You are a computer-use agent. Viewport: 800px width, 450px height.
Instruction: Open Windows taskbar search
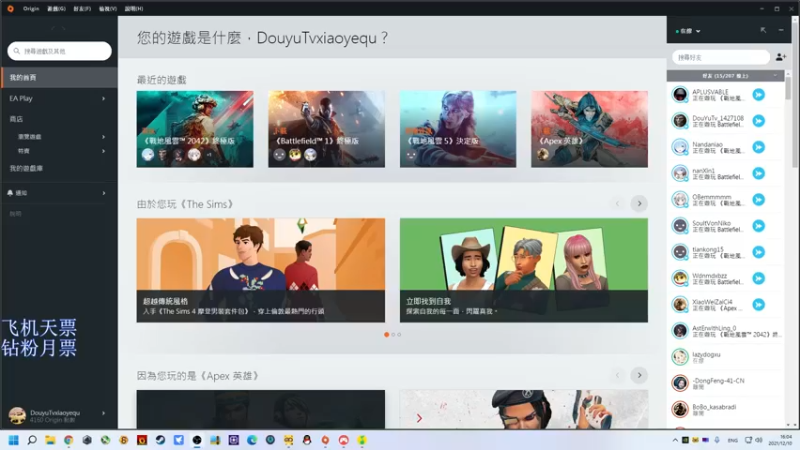coord(32,440)
